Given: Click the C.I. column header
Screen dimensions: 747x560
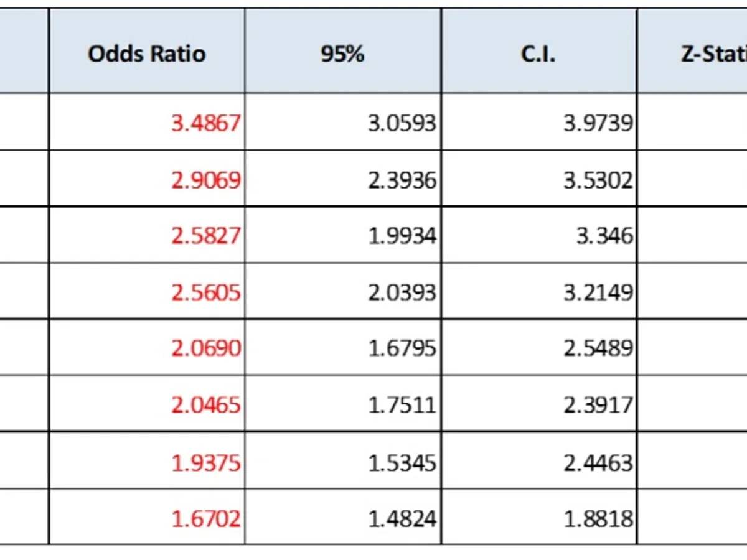Looking at the screenshot, I should (538, 54).
